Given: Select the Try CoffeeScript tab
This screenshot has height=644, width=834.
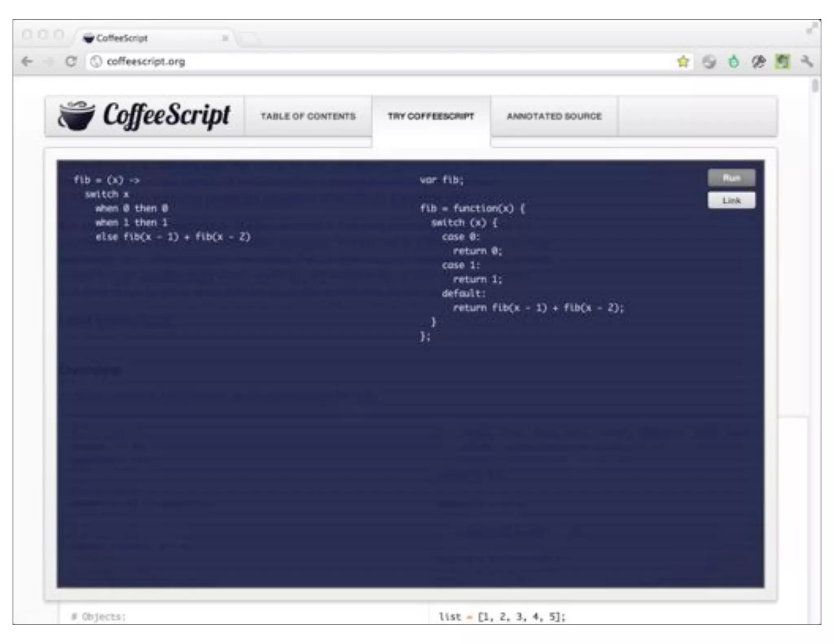Looking at the screenshot, I should (x=431, y=116).
